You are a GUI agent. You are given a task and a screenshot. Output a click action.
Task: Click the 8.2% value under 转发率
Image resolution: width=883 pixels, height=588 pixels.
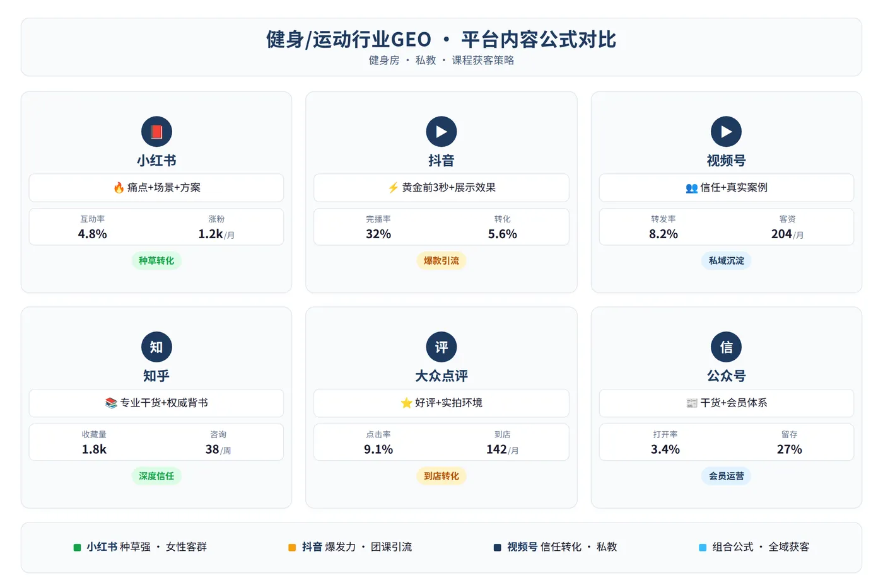664,234
